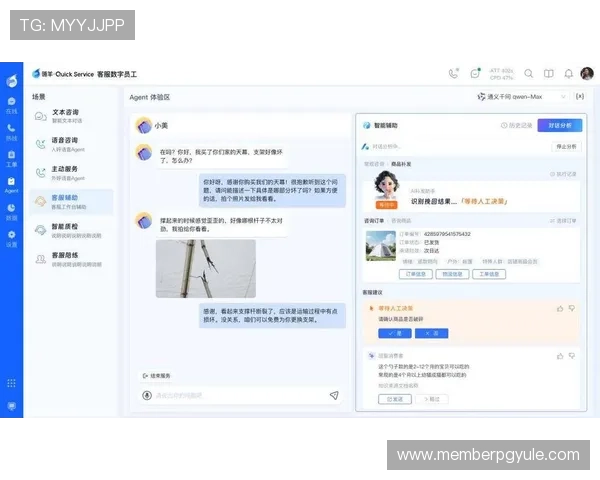Open the user avatar profile menu

587,73
